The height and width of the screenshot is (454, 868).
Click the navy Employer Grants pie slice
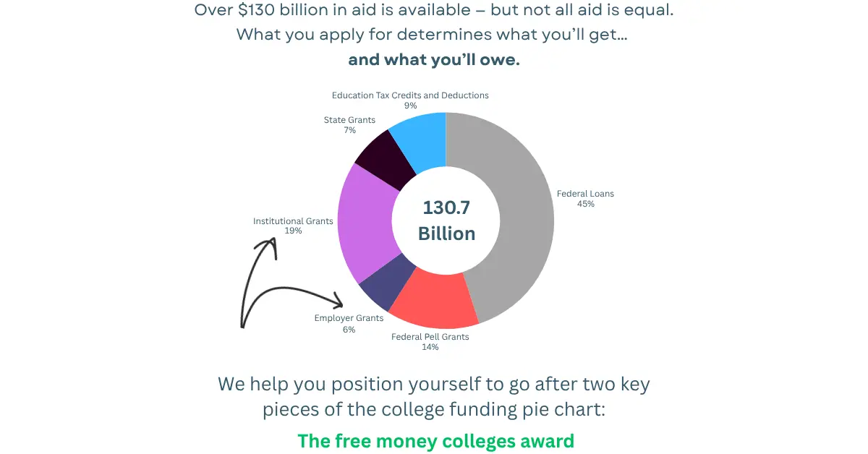coord(385,285)
